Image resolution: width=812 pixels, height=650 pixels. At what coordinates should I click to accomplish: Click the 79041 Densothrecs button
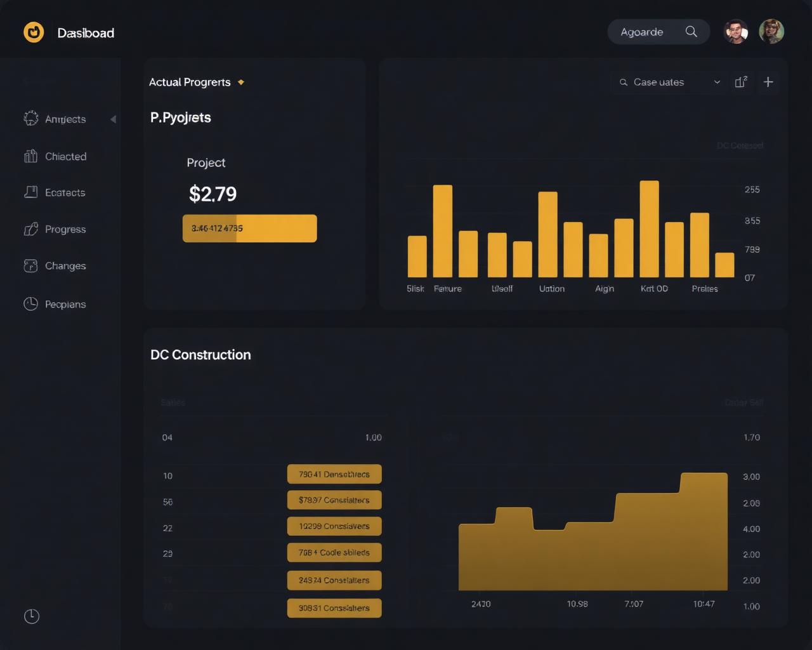point(334,474)
